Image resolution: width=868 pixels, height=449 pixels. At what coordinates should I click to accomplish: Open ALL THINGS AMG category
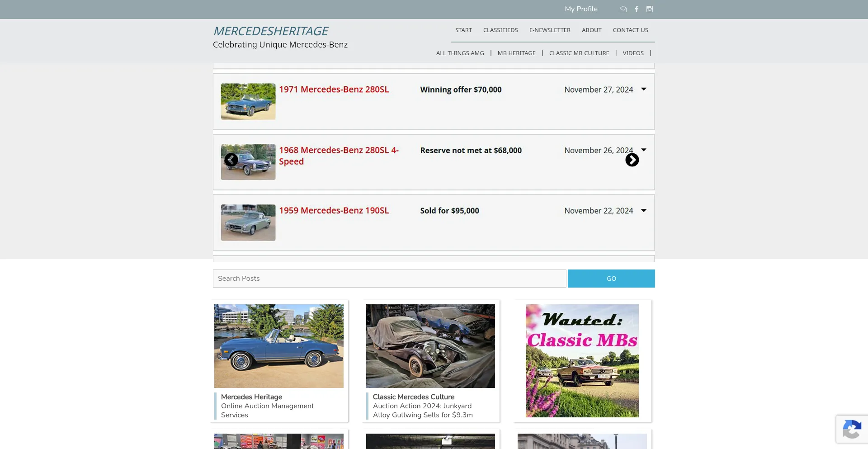pos(460,53)
